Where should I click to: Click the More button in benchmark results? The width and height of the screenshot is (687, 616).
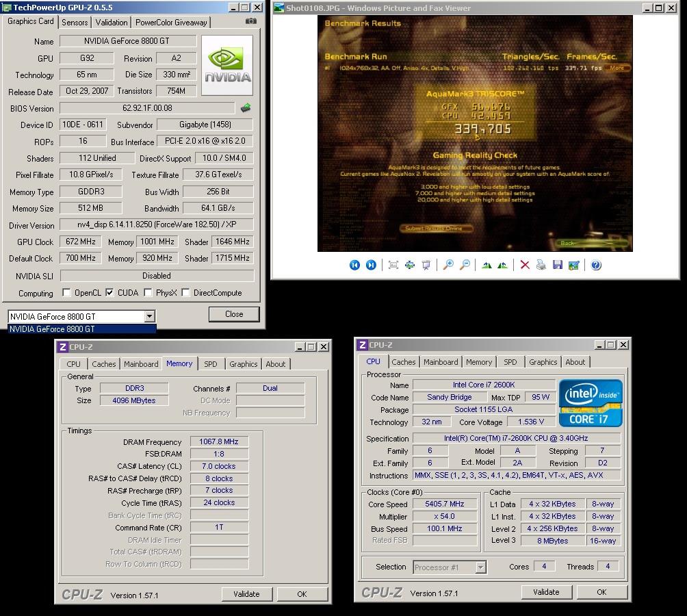point(617,68)
